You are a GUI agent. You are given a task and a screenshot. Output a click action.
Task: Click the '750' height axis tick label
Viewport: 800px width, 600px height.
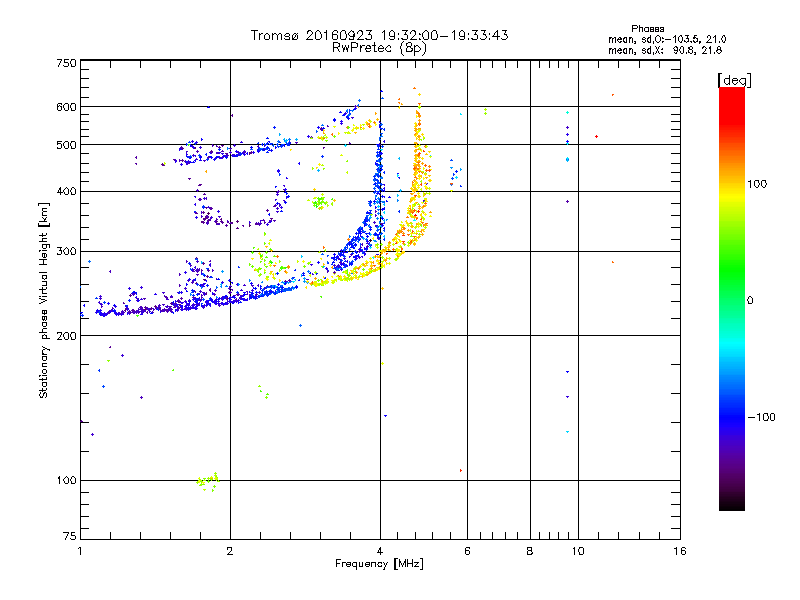[67, 63]
